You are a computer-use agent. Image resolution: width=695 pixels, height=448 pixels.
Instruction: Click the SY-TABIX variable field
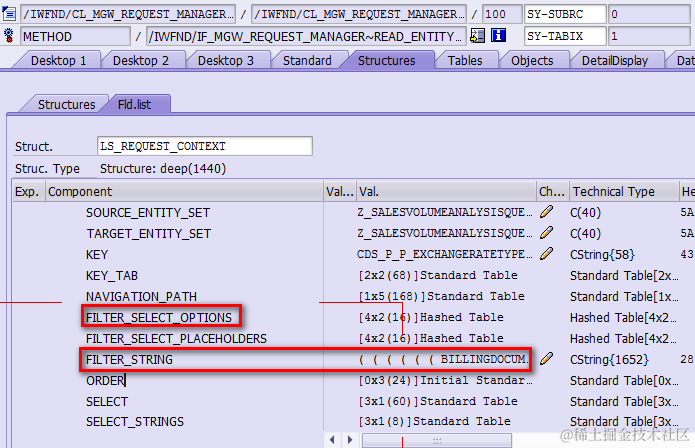pyautogui.click(x=565, y=36)
